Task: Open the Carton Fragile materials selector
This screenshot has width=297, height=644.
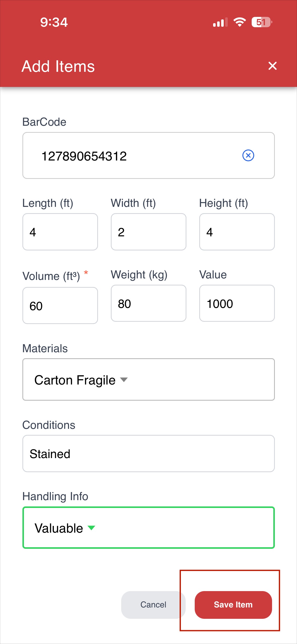Action: (x=149, y=379)
